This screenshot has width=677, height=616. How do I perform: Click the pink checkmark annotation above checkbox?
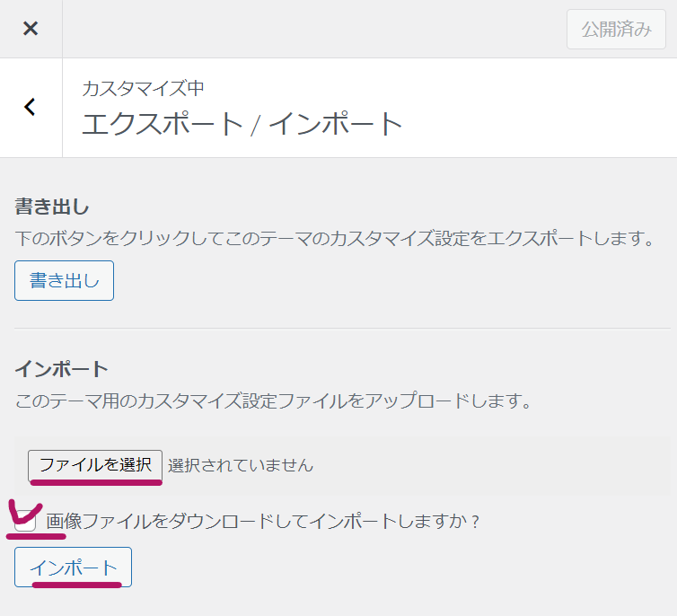pyautogui.click(x=23, y=514)
